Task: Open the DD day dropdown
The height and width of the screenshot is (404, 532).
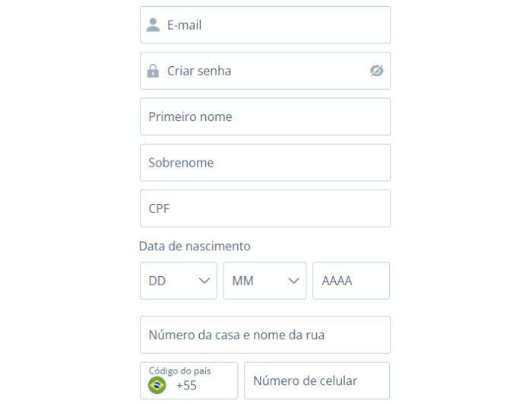Action: pyautogui.click(x=179, y=281)
